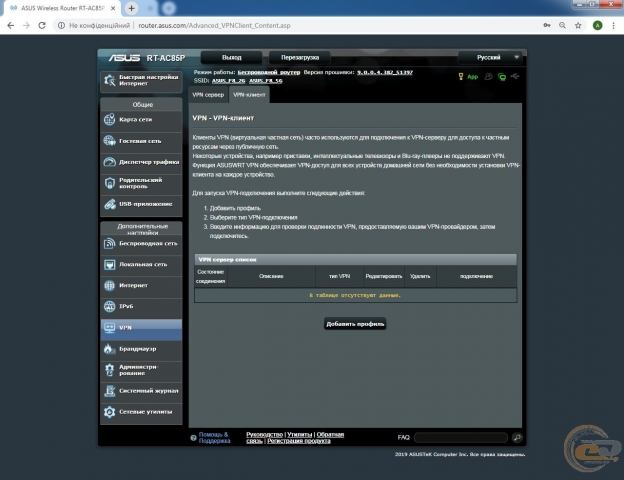Viewport: 624px width, 480px height.
Task: Select the ASUS Wireless Router browser tab
Action: coord(63,8)
